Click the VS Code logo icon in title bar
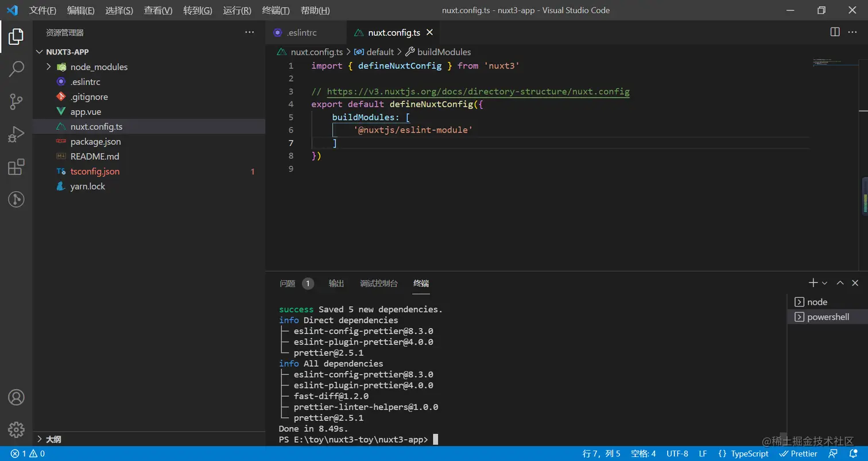 [x=12, y=10]
